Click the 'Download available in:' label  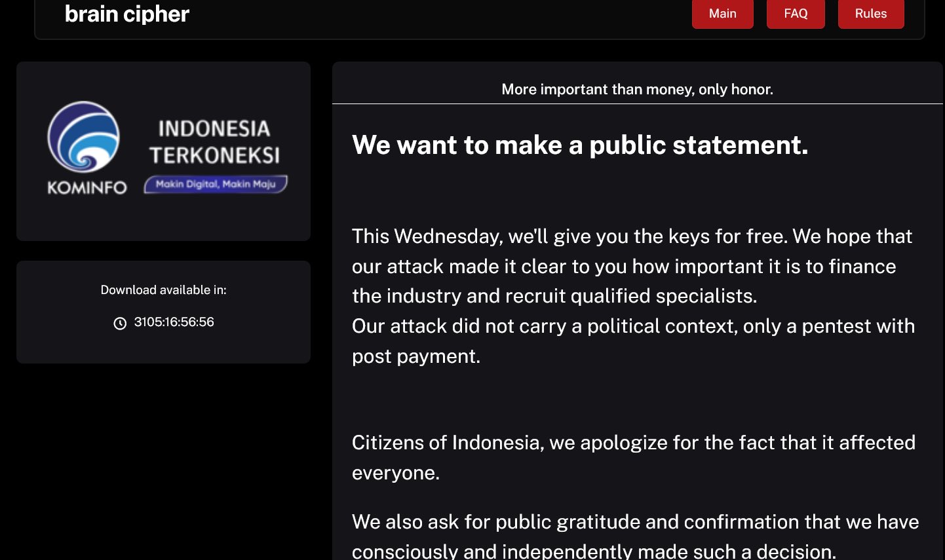(163, 290)
